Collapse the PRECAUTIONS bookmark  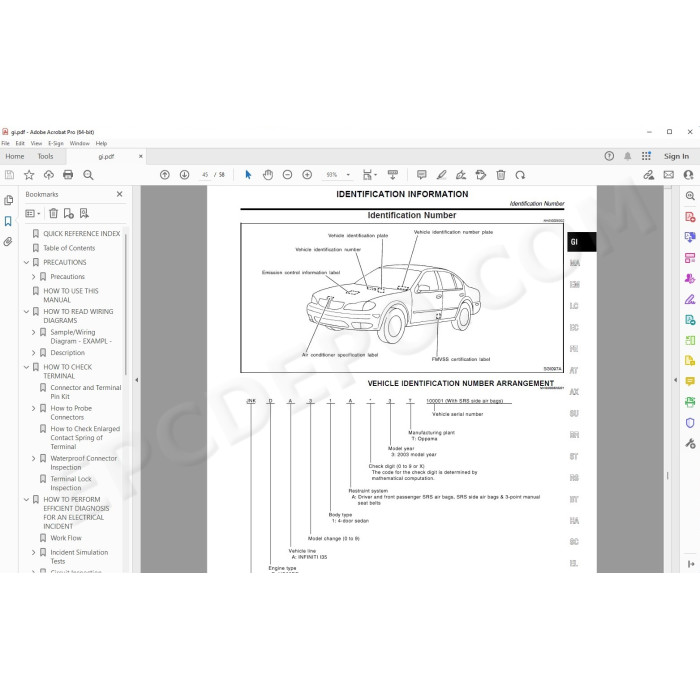26,262
